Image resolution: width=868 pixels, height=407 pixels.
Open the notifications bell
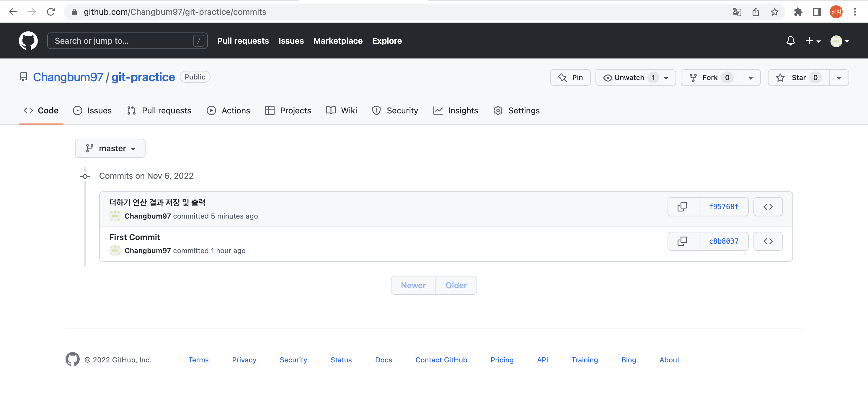pyautogui.click(x=790, y=41)
